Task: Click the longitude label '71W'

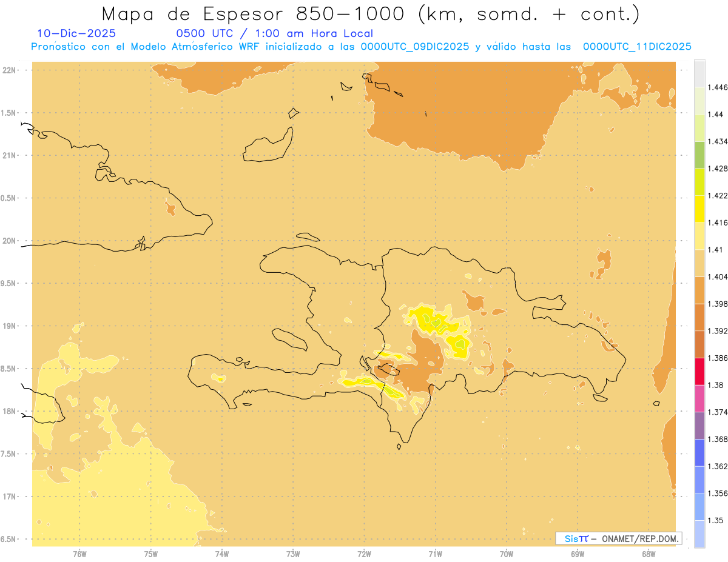Action: (x=435, y=554)
